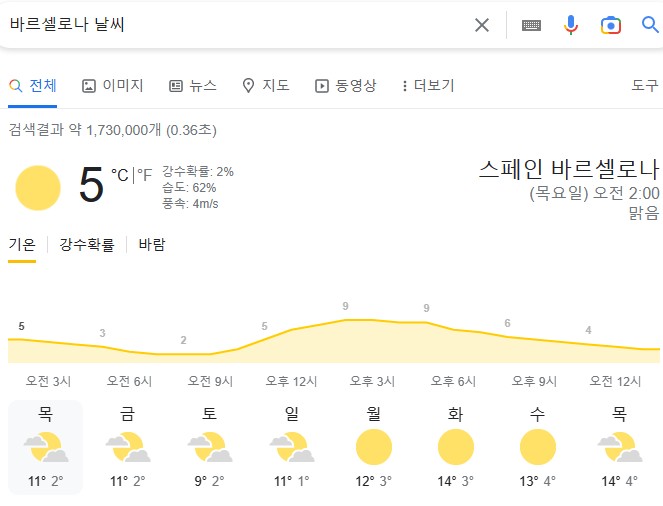The width and height of the screenshot is (663, 506).
Task: Click the blue magnifier search button
Action: click(650, 25)
